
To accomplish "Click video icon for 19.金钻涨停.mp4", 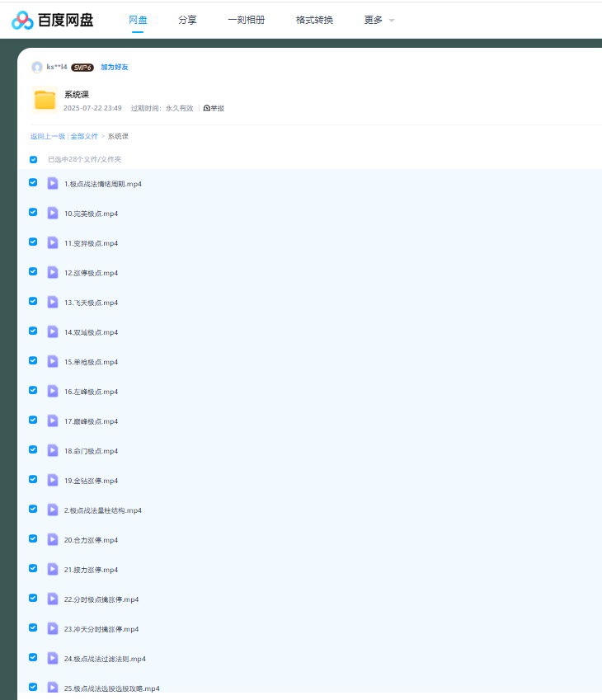I will click(x=53, y=480).
